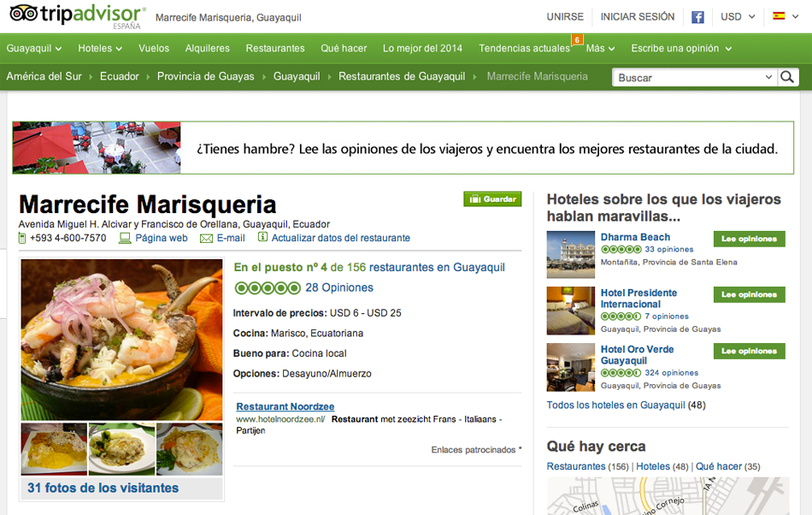Click Todos los hoteles en Guayaquil

(x=615, y=405)
